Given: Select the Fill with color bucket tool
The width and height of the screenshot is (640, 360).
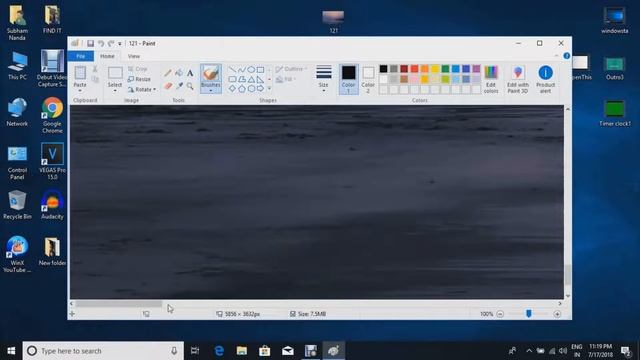Looking at the screenshot, I should tap(179, 73).
